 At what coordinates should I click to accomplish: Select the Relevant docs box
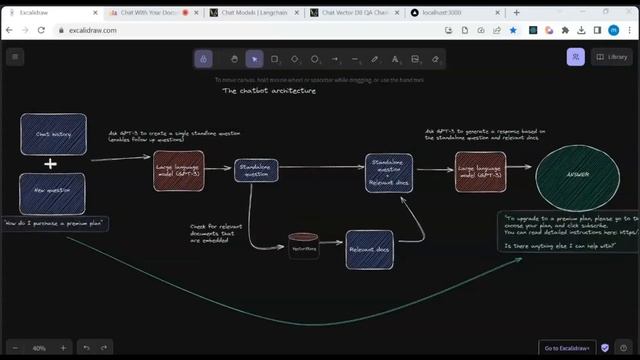(369, 250)
